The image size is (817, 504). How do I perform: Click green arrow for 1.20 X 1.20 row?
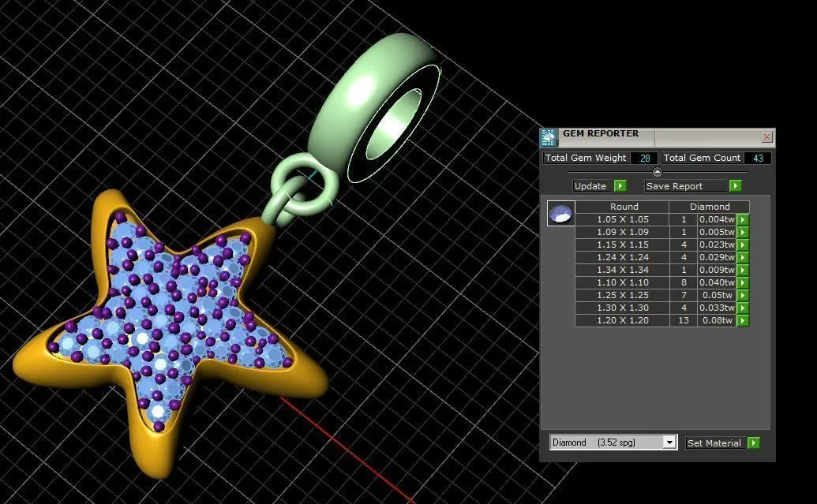click(743, 320)
